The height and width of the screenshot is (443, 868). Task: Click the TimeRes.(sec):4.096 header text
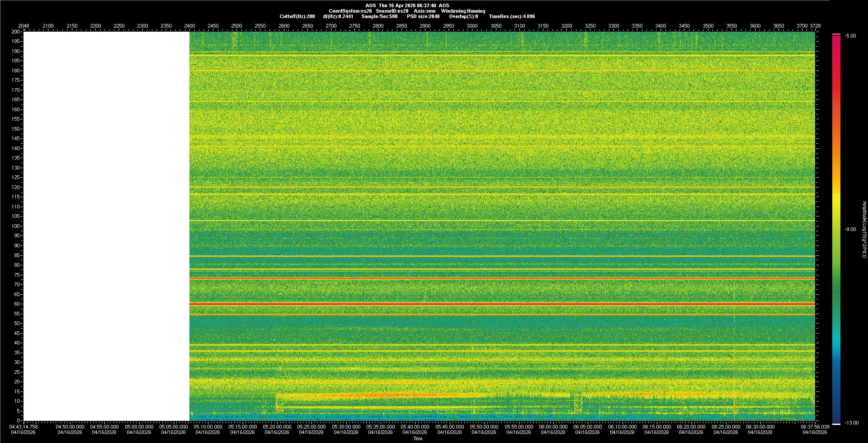[512, 16]
